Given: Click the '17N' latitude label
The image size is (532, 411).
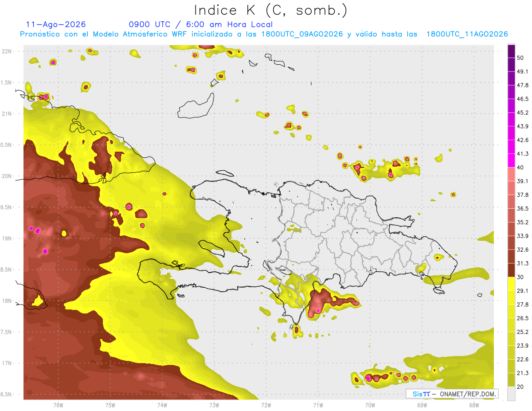Looking at the screenshot, I should [x=7, y=363].
